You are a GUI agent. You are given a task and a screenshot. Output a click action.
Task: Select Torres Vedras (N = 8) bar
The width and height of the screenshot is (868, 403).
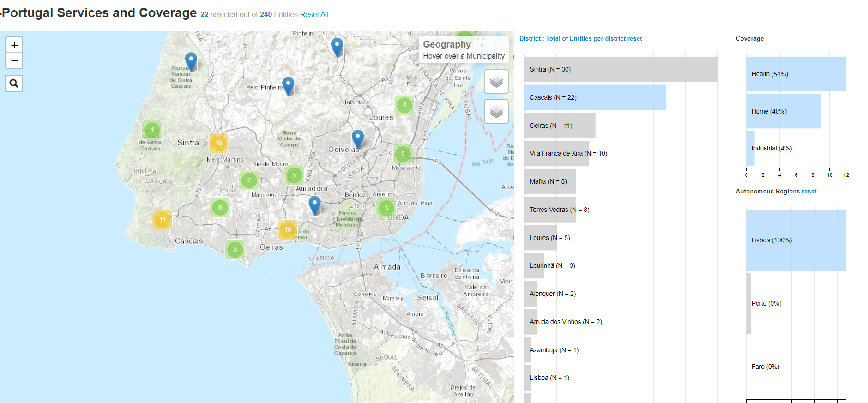point(550,210)
